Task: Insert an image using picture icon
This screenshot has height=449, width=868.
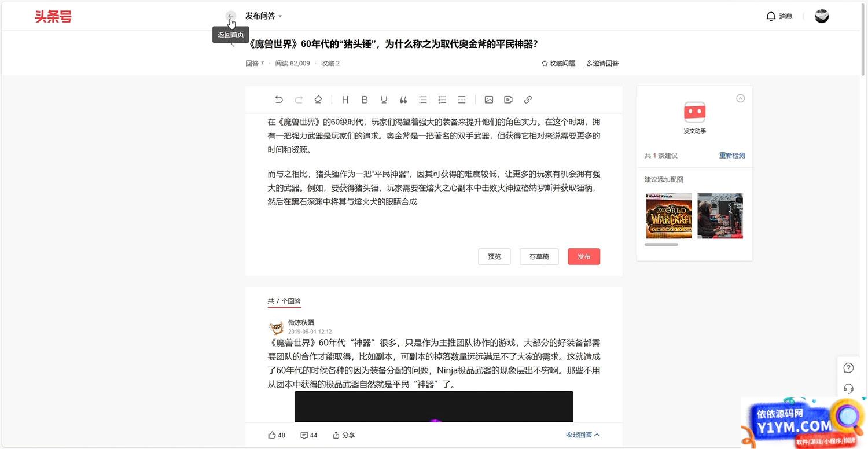Action: [489, 100]
